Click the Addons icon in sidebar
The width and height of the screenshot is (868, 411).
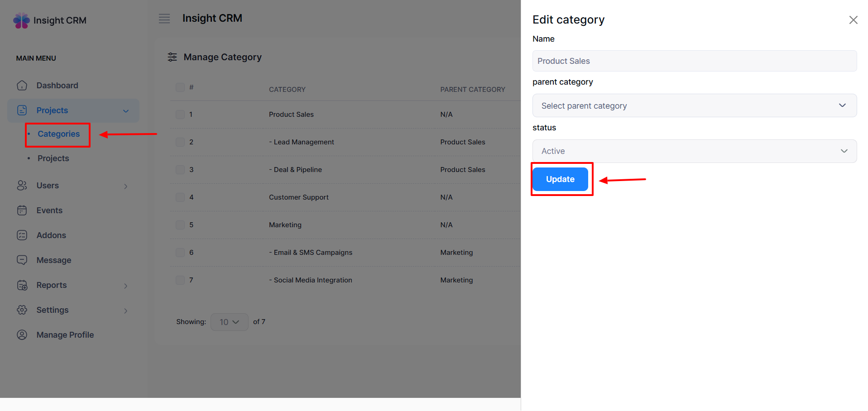(22, 235)
